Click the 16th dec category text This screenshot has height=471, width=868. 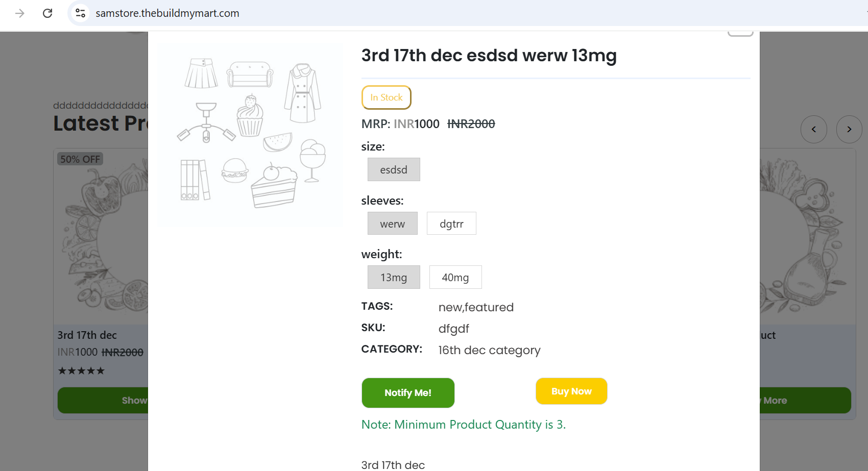click(489, 350)
